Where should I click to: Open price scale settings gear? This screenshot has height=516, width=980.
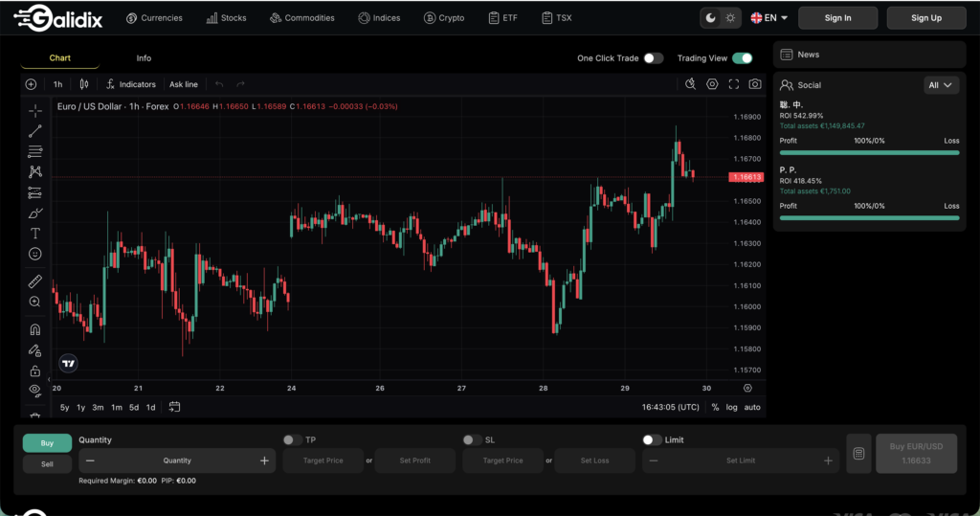[747, 388]
